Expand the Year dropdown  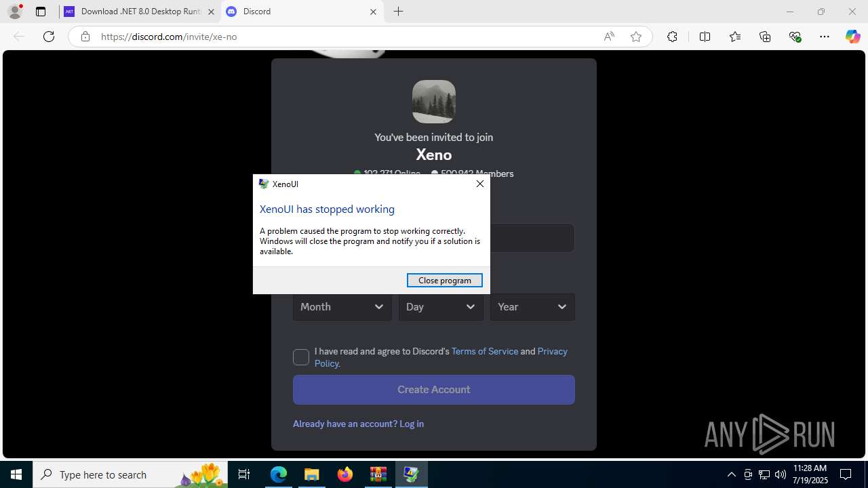pos(532,307)
